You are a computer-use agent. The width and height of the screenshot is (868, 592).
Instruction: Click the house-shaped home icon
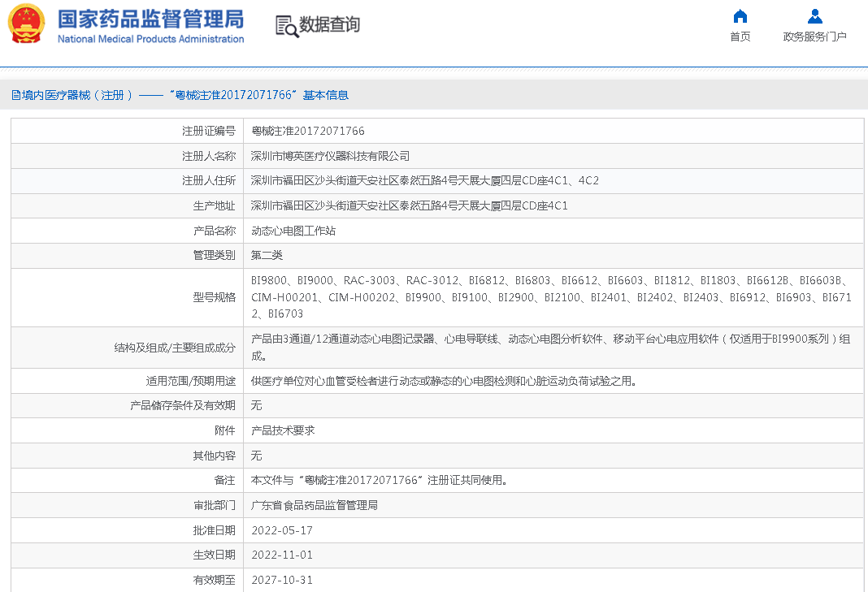(740, 16)
